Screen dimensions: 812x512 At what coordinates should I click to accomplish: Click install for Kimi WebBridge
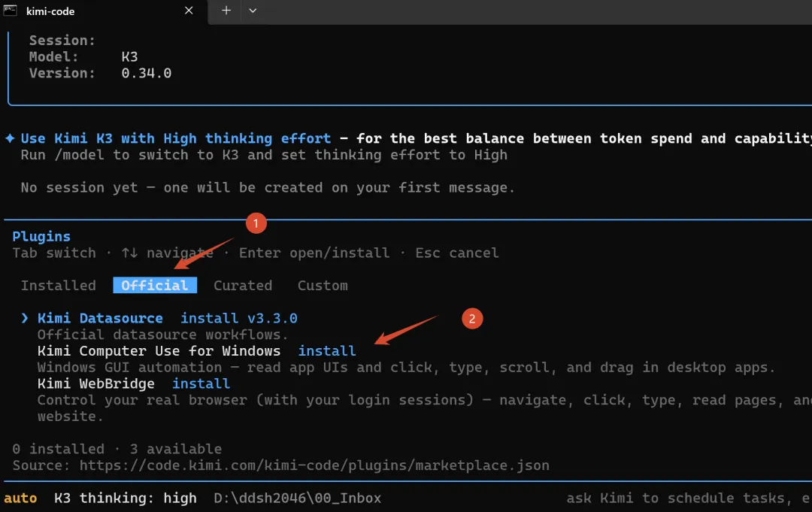click(201, 383)
